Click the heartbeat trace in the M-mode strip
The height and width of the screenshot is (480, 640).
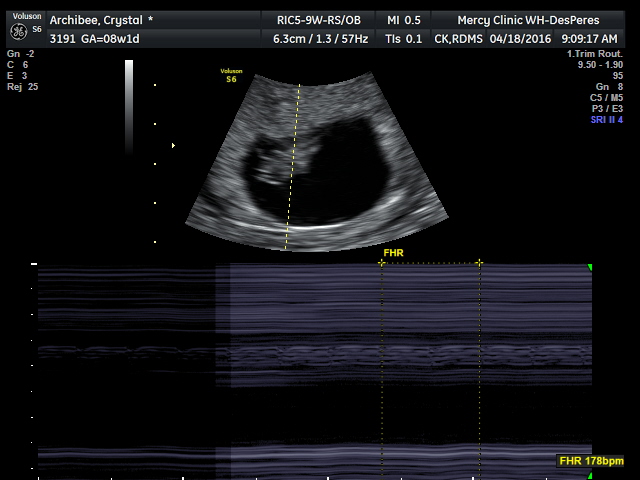(315, 354)
